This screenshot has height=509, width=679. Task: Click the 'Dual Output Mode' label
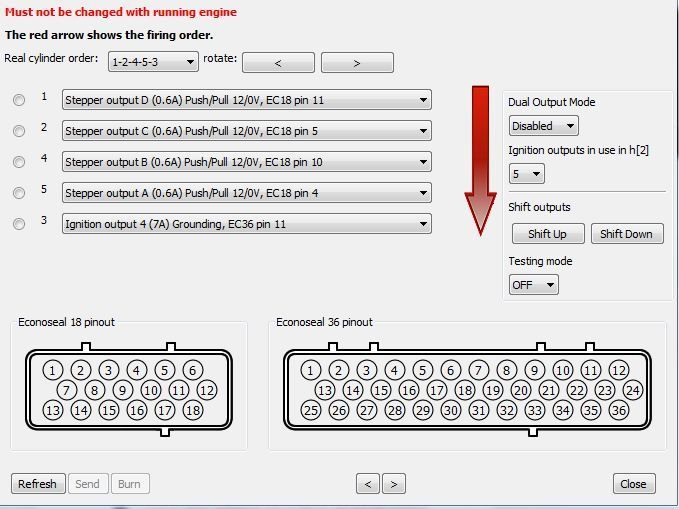552,102
